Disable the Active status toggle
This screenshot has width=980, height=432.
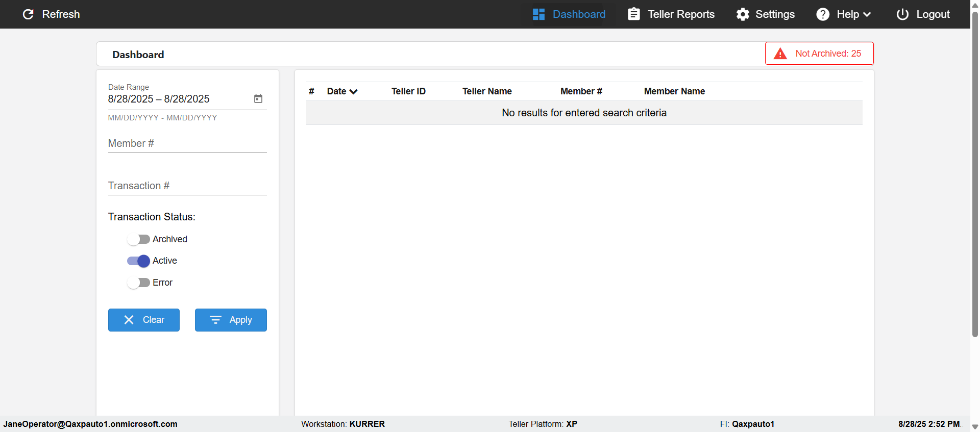tap(138, 261)
